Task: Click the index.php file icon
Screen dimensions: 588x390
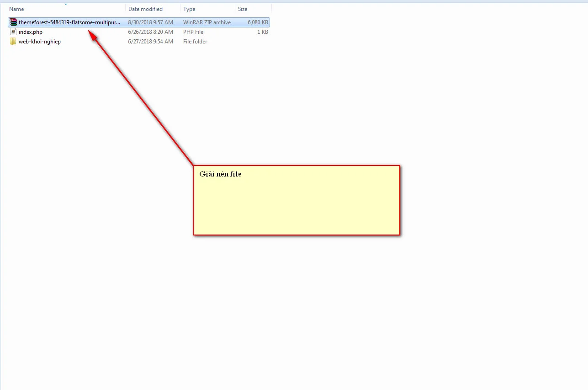Action: [x=13, y=32]
